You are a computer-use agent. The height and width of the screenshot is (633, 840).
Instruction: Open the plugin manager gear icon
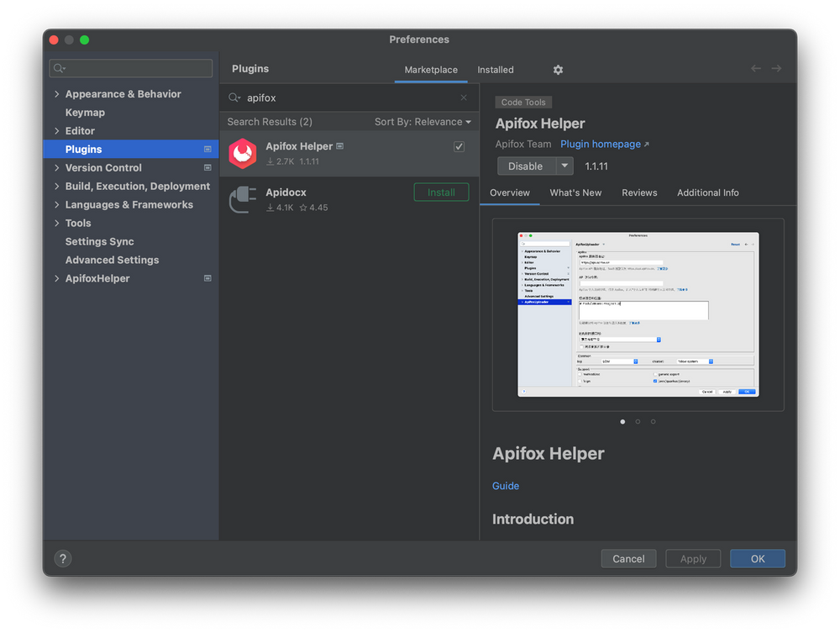558,70
